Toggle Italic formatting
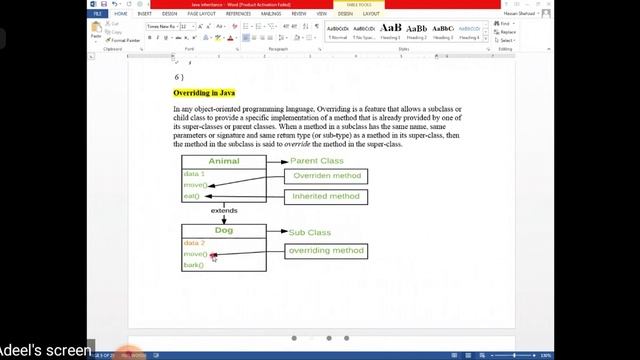The height and width of the screenshot is (360, 640). [x=158, y=38]
